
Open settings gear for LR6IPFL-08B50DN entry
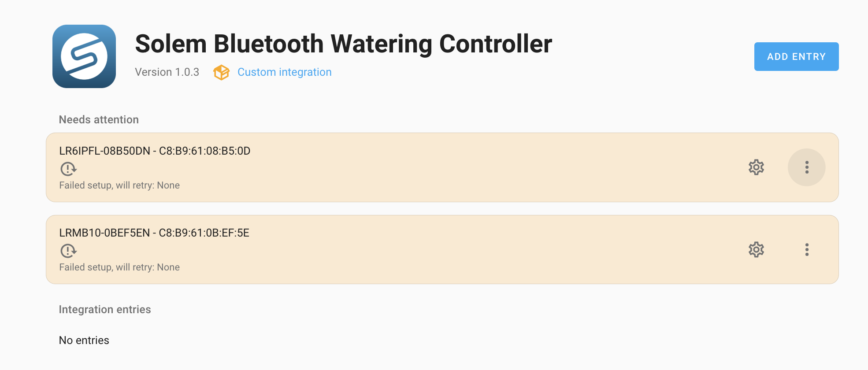pos(756,167)
